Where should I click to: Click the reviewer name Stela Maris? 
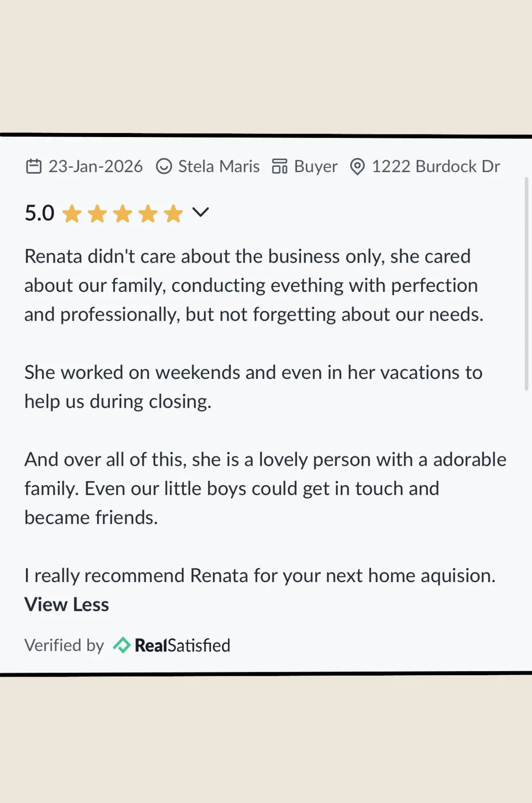219,166
